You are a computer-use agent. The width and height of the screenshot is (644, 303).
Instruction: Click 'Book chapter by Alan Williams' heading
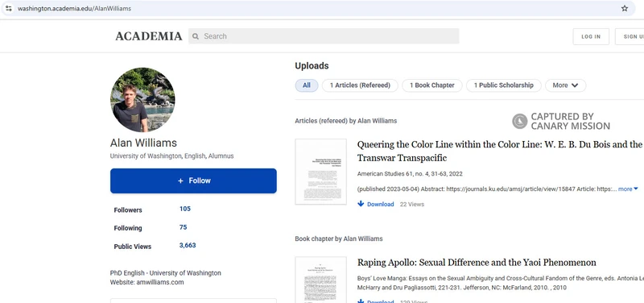[338, 239]
